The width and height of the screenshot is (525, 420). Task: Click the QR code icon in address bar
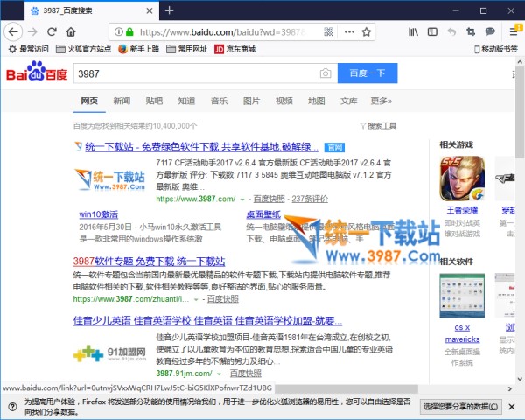329,31
